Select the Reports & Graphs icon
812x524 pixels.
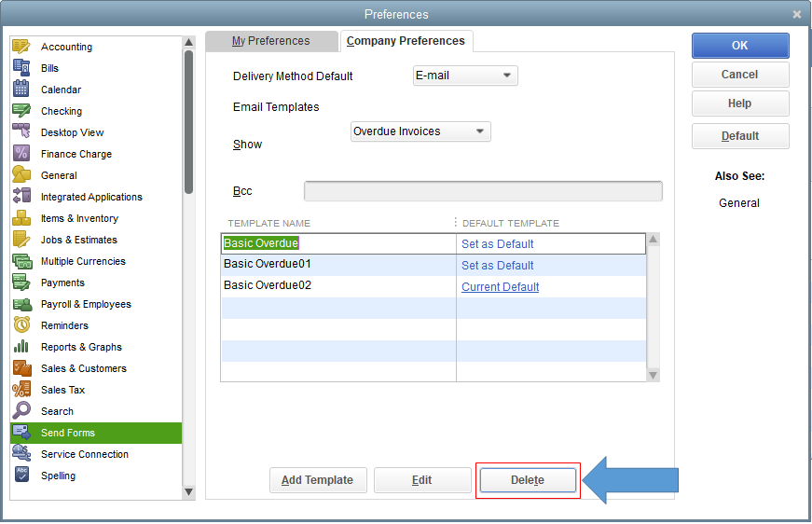point(21,347)
